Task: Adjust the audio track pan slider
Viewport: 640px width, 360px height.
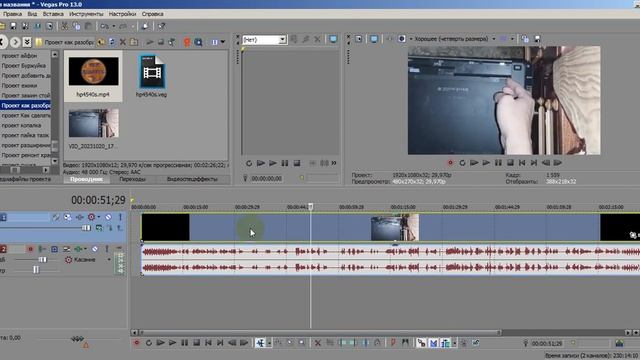Action: pos(36,270)
